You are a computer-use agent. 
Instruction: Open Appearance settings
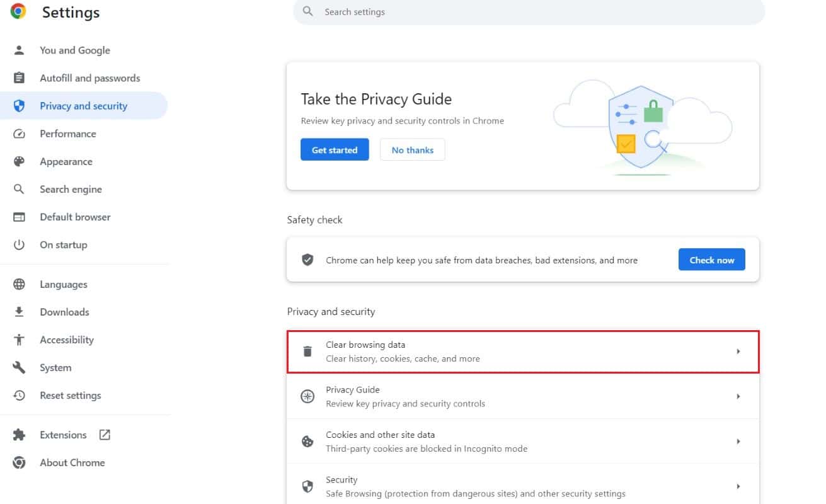[x=66, y=161]
